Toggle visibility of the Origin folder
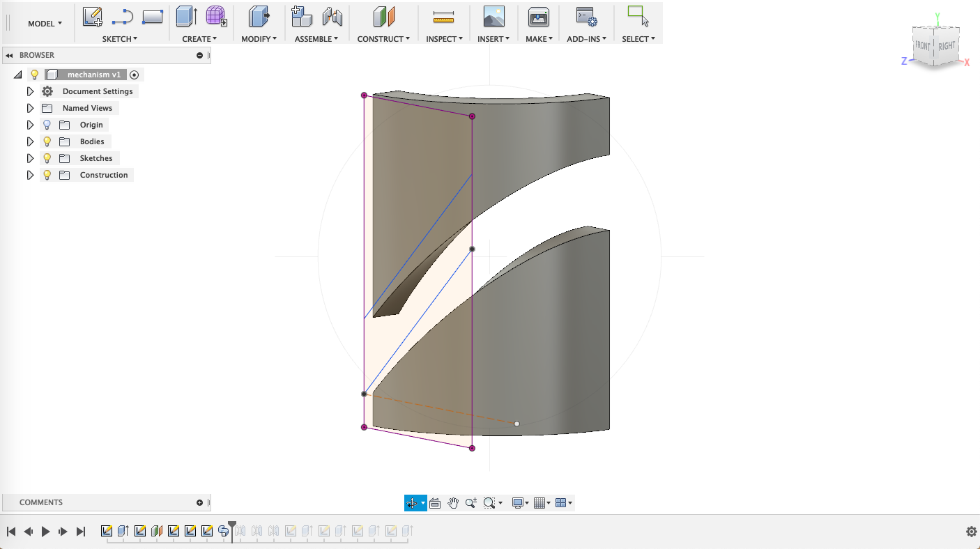Screen dimensions: 980x549 tap(46, 124)
